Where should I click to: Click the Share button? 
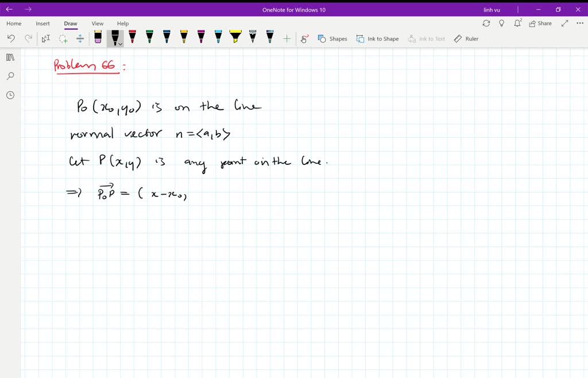pos(539,23)
